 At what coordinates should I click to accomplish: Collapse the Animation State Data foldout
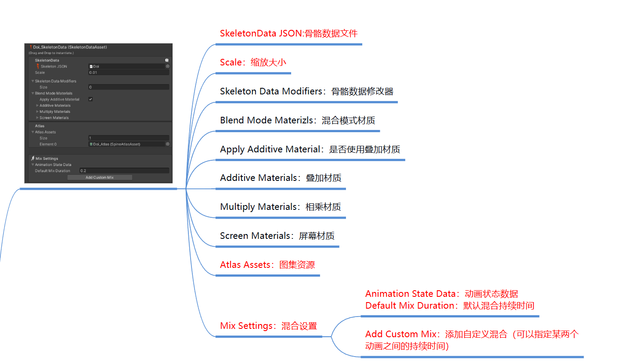32,165
